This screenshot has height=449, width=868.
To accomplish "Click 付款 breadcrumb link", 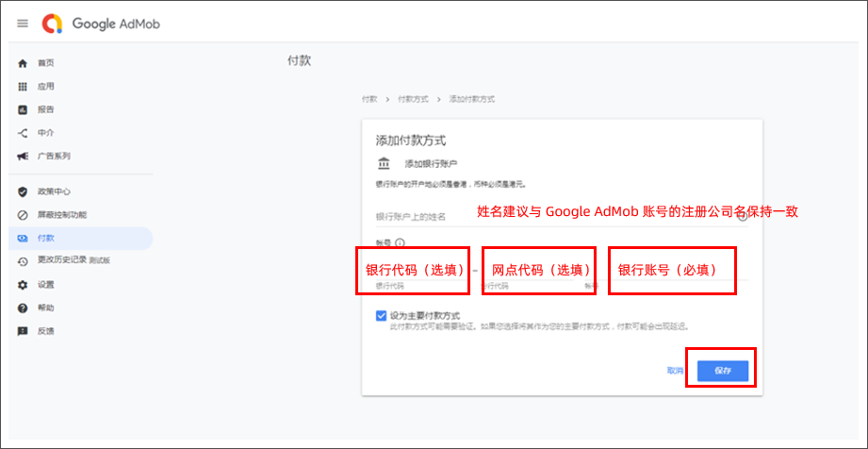I will pyautogui.click(x=369, y=99).
